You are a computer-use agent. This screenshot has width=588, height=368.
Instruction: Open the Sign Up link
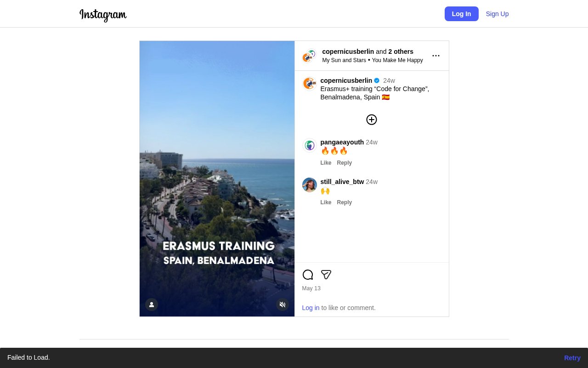tap(497, 14)
